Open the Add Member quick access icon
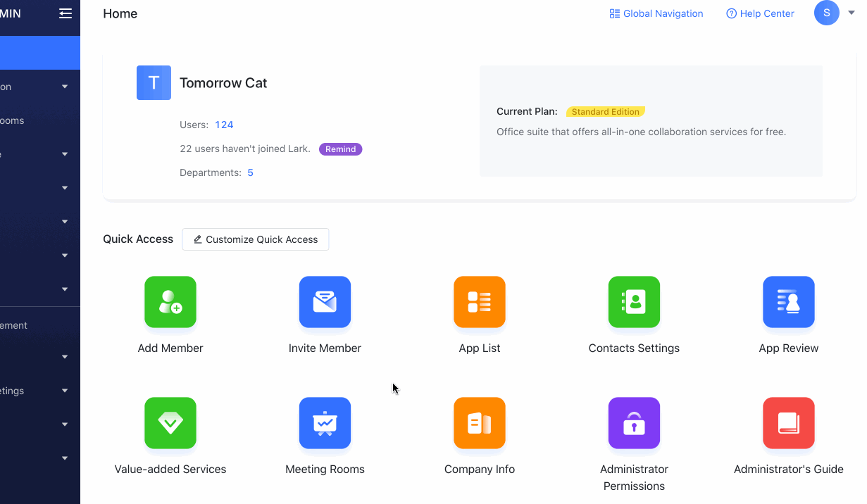 (170, 302)
